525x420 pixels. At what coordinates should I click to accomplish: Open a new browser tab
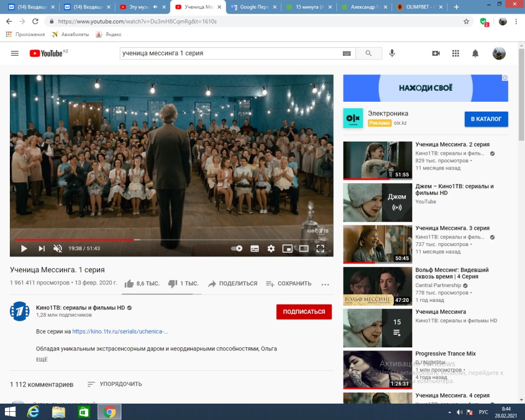[456, 7]
